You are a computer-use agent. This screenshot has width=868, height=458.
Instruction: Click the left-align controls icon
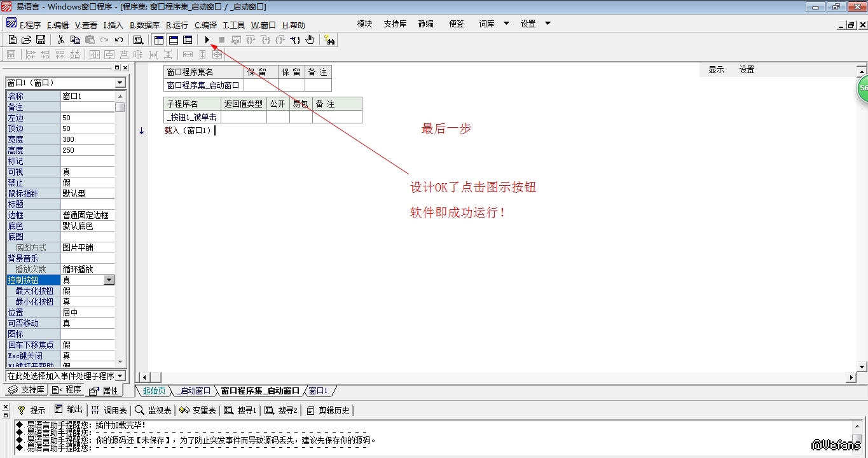(30, 54)
